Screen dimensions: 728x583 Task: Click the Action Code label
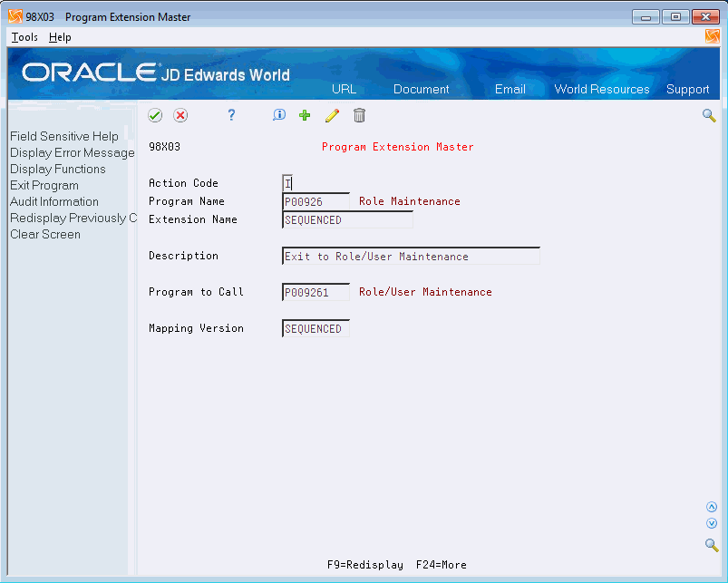tap(183, 183)
